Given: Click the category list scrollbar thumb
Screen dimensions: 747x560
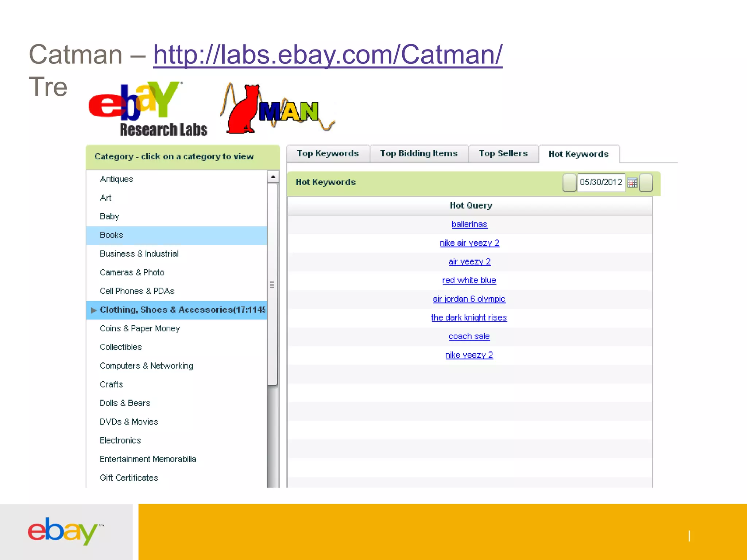Looking at the screenshot, I should pyautogui.click(x=272, y=284).
